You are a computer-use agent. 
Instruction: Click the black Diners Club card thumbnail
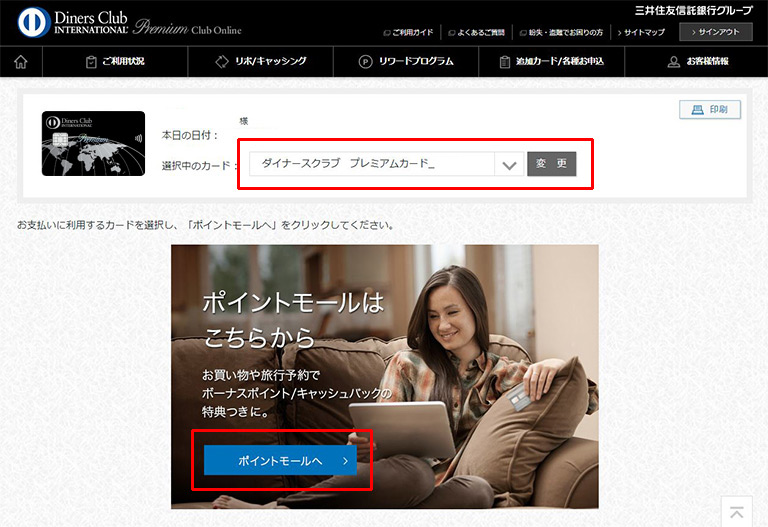(93, 143)
